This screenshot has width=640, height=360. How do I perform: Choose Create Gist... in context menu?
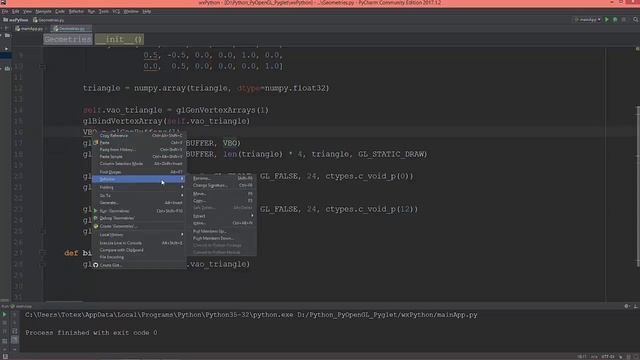[139, 265]
